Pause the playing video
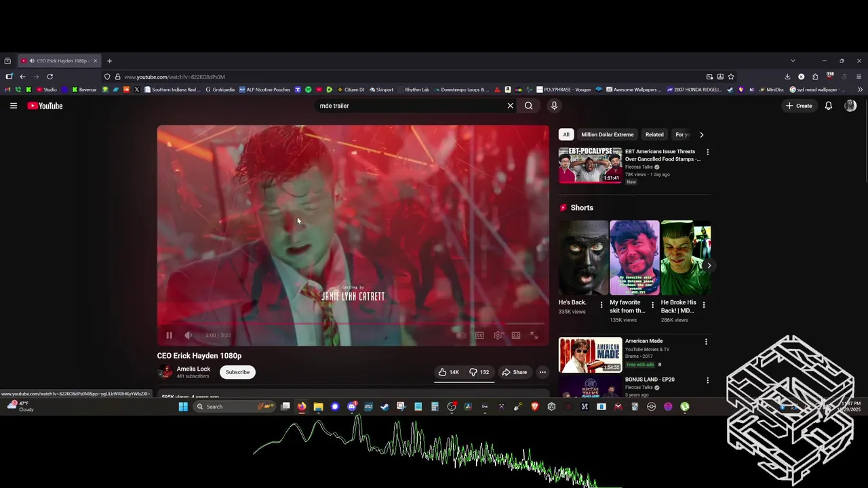 pos(169,335)
